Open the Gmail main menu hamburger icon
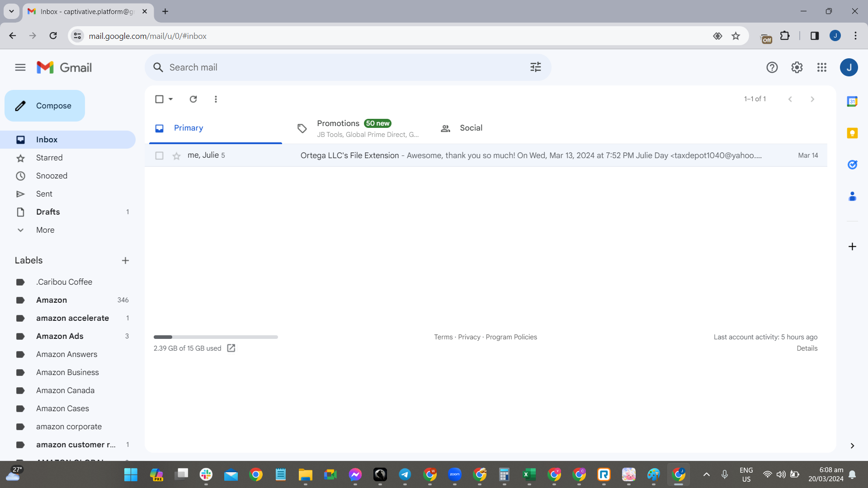 tap(20, 67)
